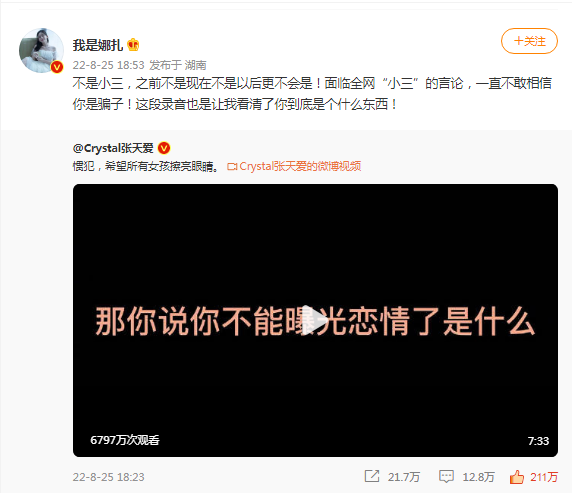Click the 22-8-25 18:23 original post timestamp
Screen dimensions: 572x493
(x=108, y=477)
